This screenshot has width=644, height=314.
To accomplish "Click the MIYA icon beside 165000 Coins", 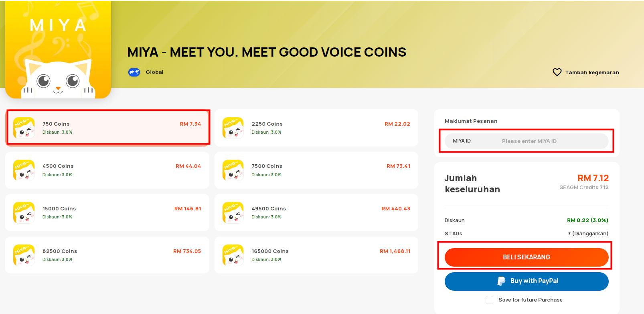I will pos(233,255).
